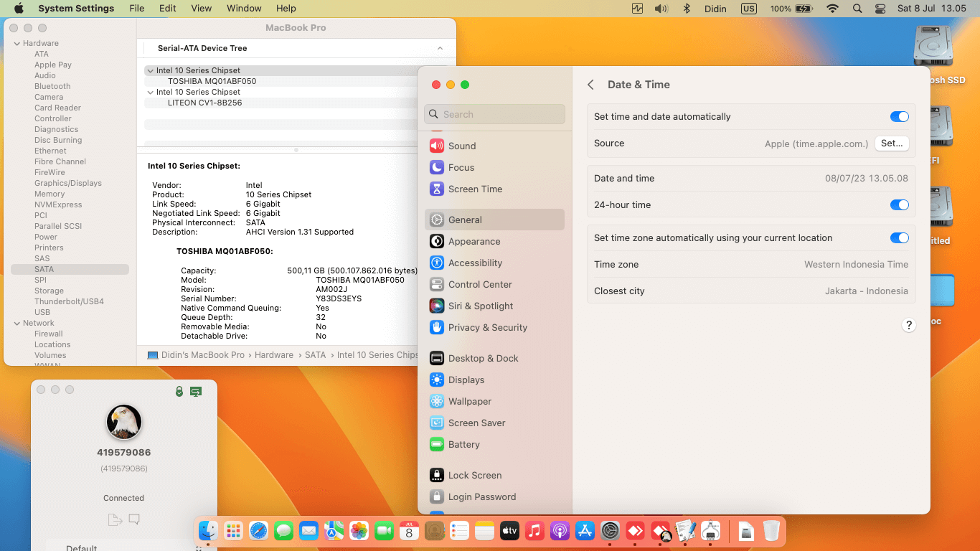Open Battery settings in sidebar
Image resolution: width=980 pixels, height=551 pixels.
pyautogui.click(x=463, y=444)
